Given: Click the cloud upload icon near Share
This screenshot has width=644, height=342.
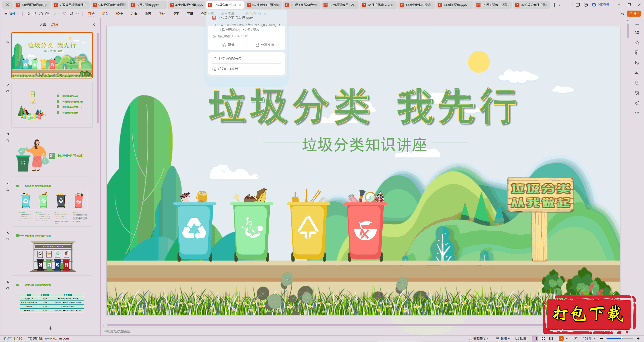Looking at the screenshot, I should tap(622, 14).
